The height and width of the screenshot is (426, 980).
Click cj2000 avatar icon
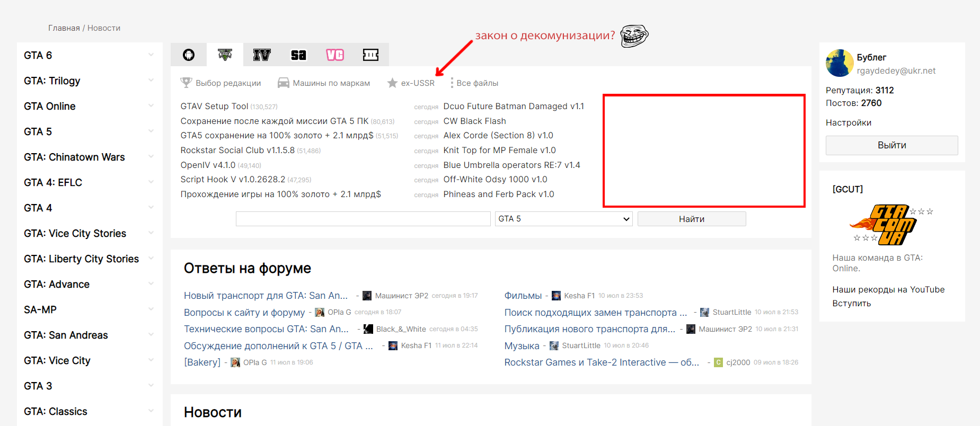[x=718, y=362]
